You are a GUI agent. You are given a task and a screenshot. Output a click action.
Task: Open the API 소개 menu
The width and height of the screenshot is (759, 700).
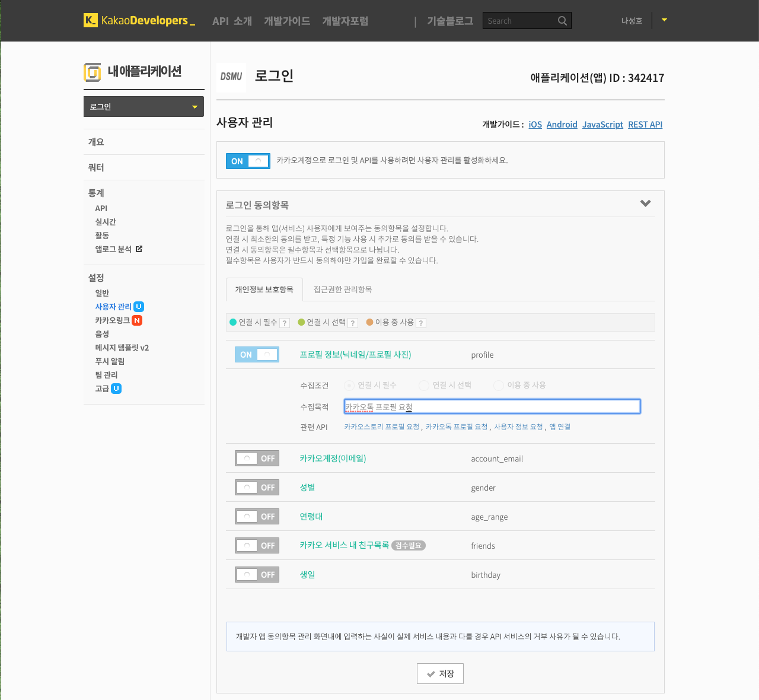point(232,21)
